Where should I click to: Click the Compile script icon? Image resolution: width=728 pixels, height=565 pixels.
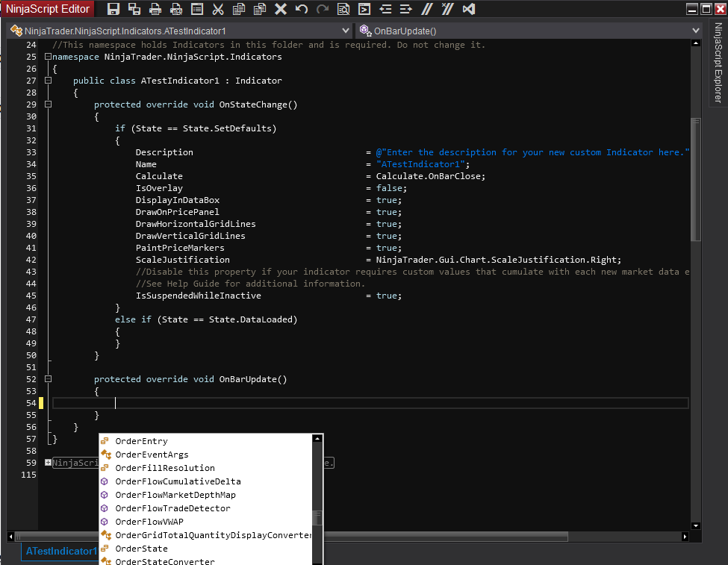[x=364, y=9]
